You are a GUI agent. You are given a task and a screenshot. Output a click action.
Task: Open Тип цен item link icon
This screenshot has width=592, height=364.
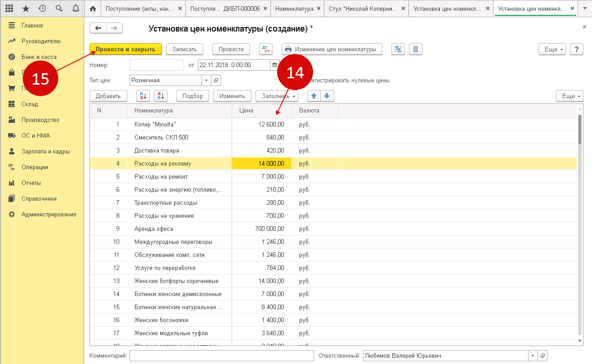coord(216,81)
